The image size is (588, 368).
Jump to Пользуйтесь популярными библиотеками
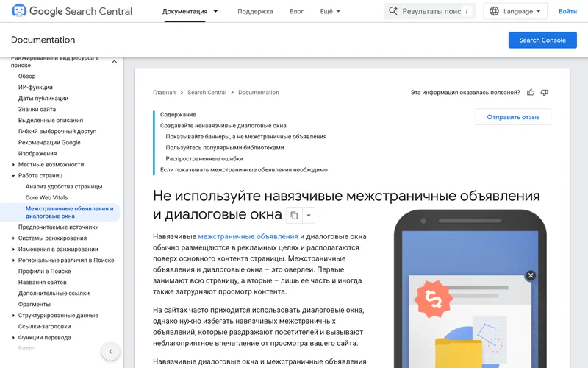(225, 148)
